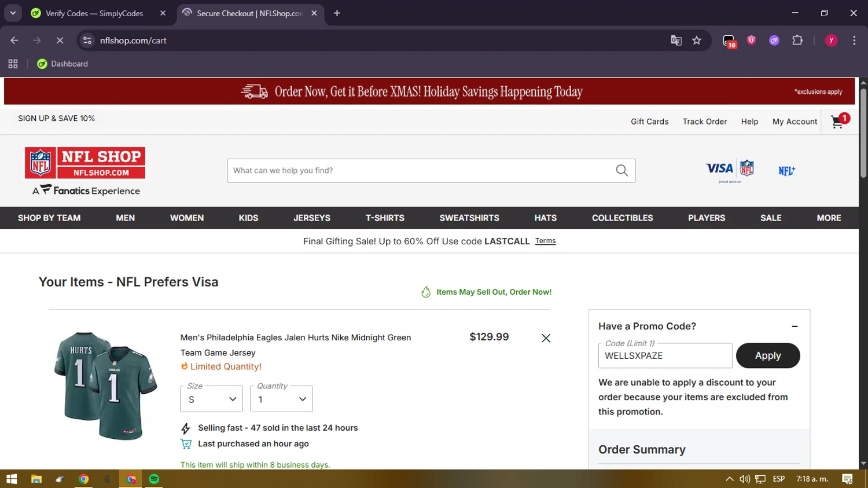Click the purple circular extension icon
Viewport: 868px width, 488px height.
774,41
